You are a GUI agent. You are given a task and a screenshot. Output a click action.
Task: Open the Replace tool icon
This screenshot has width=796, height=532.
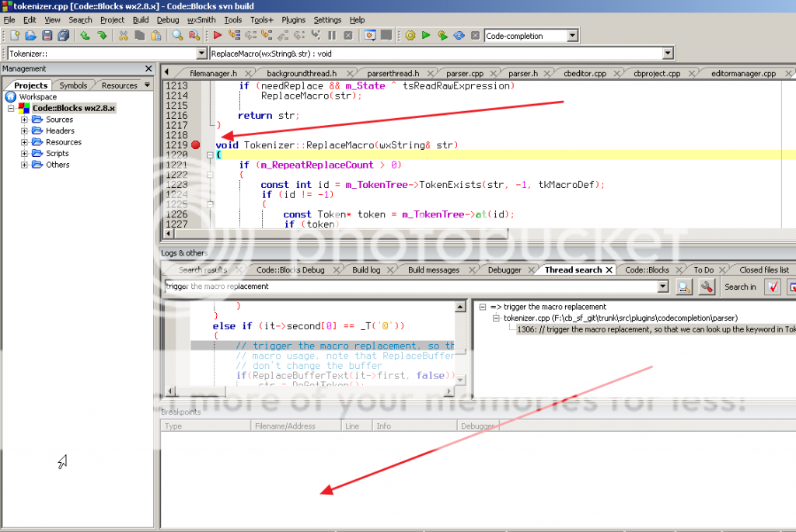pyautogui.click(x=194, y=36)
